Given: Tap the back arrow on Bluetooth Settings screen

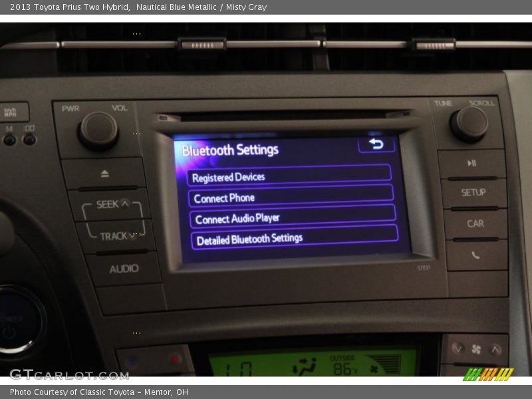Looking at the screenshot, I should [376, 144].
